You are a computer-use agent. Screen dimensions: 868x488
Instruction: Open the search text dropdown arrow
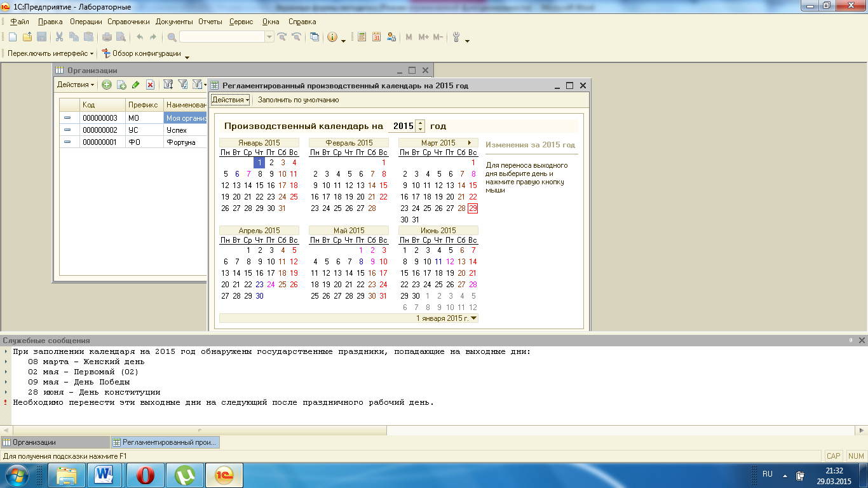click(269, 37)
